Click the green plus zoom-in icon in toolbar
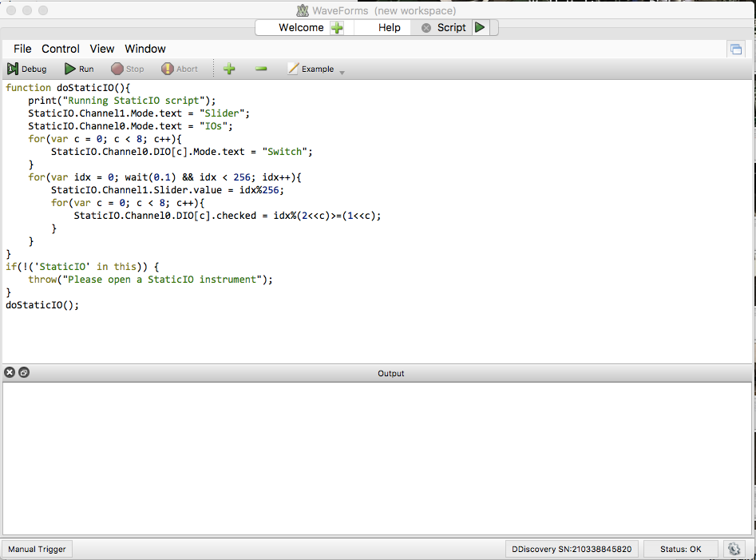Viewport: 756px width, 560px height. [229, 69]
